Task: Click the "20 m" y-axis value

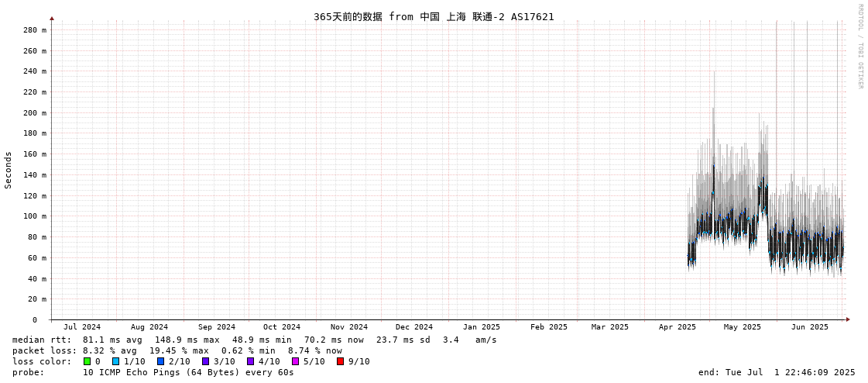Action: [37, 299]
